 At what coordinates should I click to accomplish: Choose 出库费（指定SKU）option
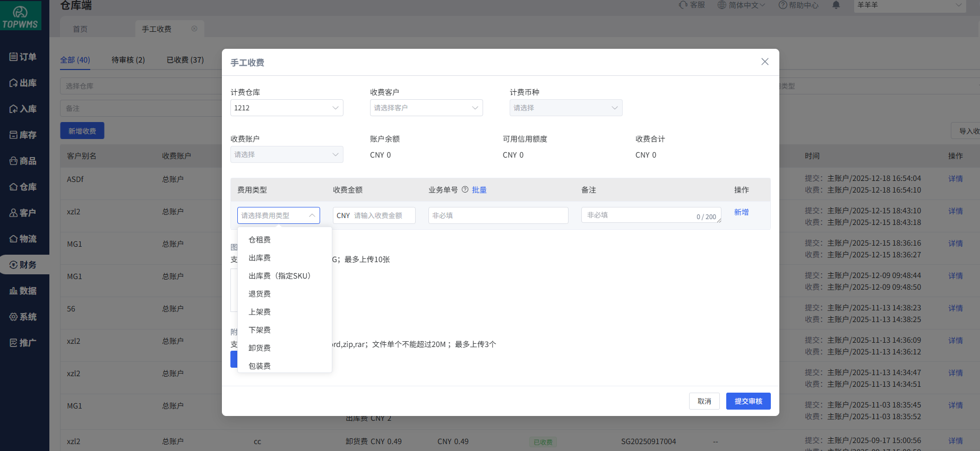[279, 276]
